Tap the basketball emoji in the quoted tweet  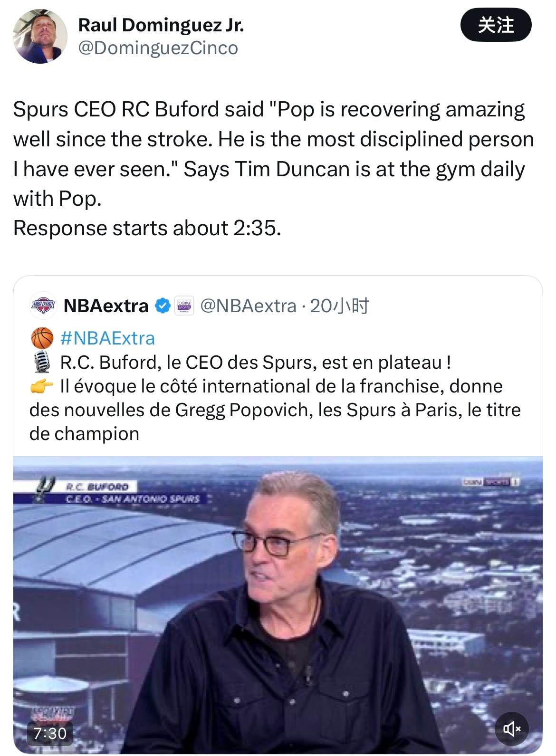[x=42, y=338]
